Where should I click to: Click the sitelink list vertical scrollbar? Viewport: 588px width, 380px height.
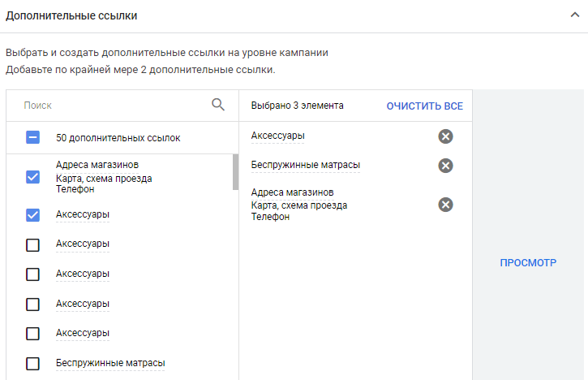click(x=235, y=172)
